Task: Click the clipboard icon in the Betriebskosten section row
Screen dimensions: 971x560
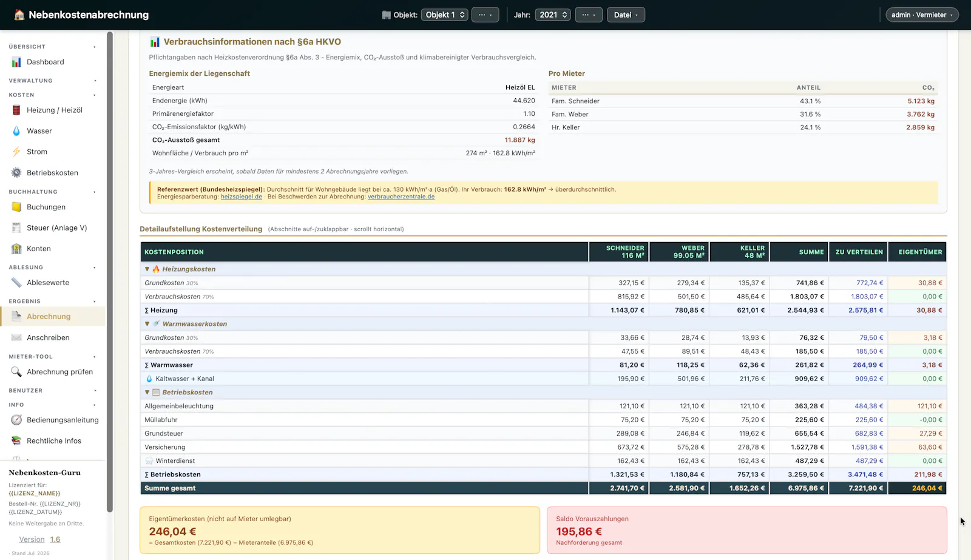Action: click(x=156, y=393)
